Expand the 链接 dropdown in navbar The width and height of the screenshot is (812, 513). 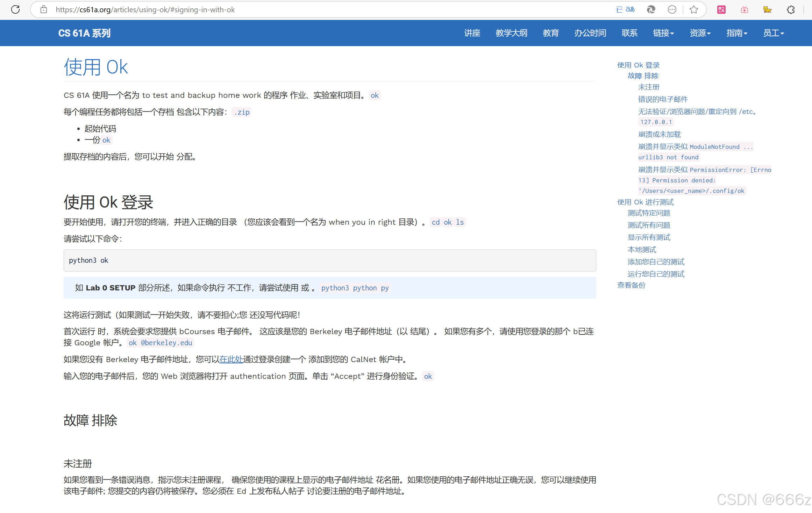tap(663, 33)
